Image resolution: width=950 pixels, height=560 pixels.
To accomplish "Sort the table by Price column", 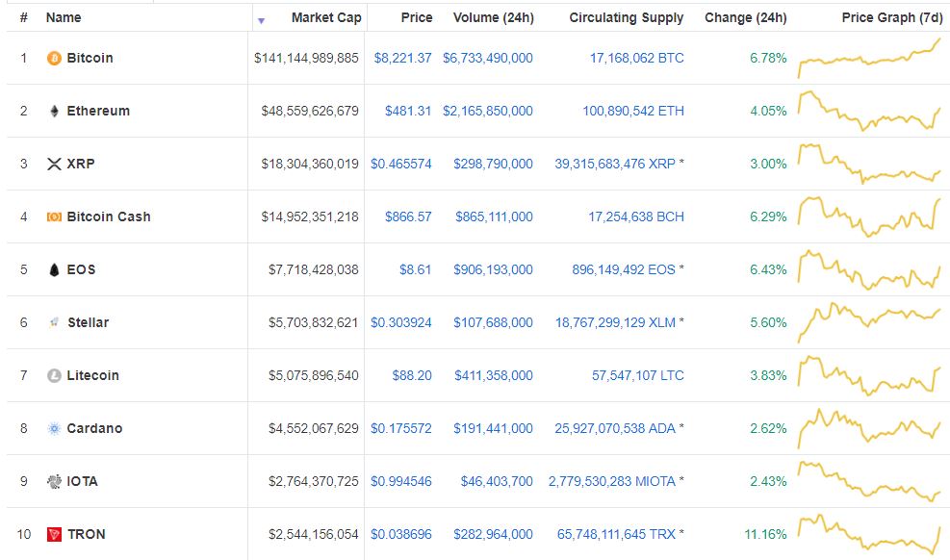I will pos(414,17).
